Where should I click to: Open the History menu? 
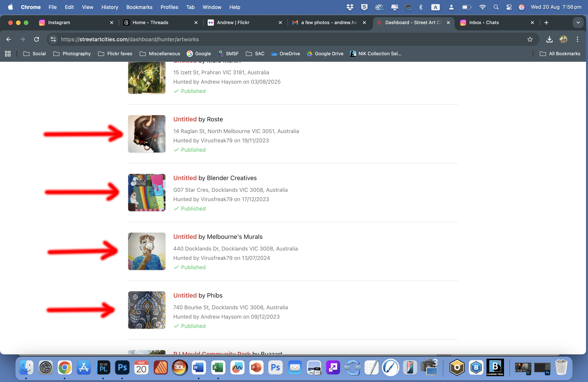pyautogui.click(x=110, y=7)
